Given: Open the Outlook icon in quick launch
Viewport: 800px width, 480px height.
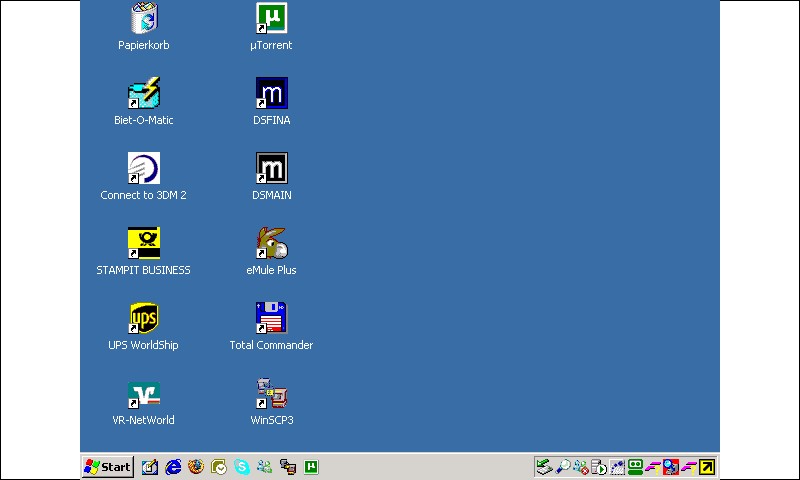Looking at the screenshot, I should tap(219, 467).
